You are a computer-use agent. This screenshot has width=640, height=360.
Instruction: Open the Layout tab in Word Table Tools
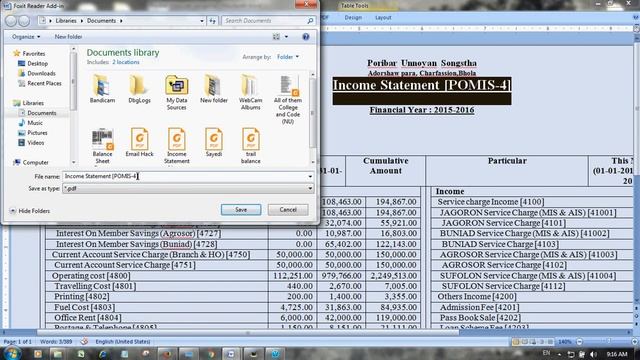click(x=383, y=18)
